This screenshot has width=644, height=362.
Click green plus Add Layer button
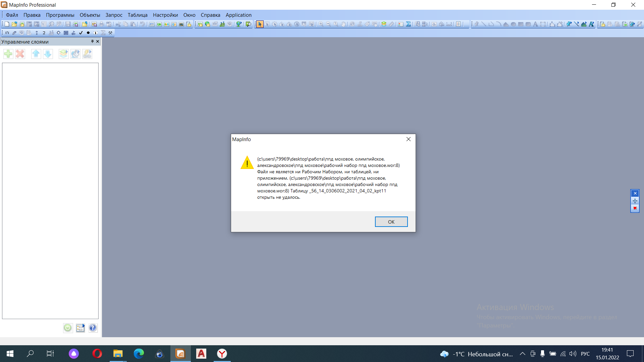click(8, 54)
